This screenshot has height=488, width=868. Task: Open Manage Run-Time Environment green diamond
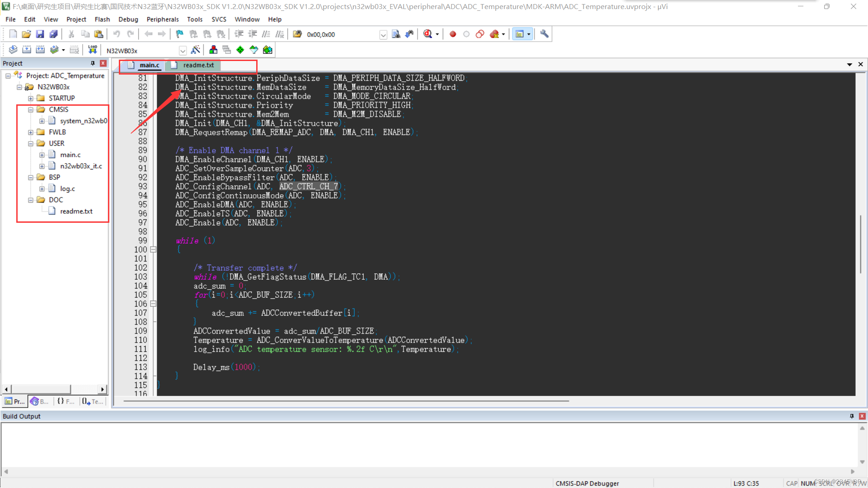pyautogui.click(x=240, y=50)
